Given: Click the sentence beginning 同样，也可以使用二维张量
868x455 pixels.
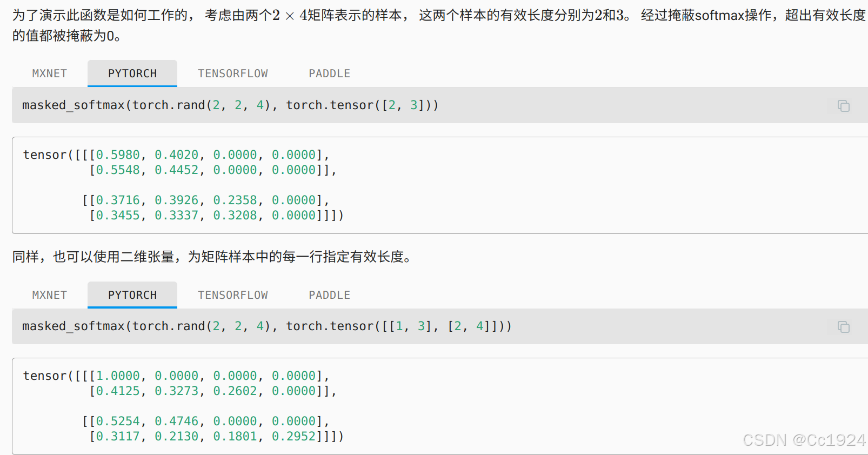Looking at the screenshot, I should coord(213,257).
